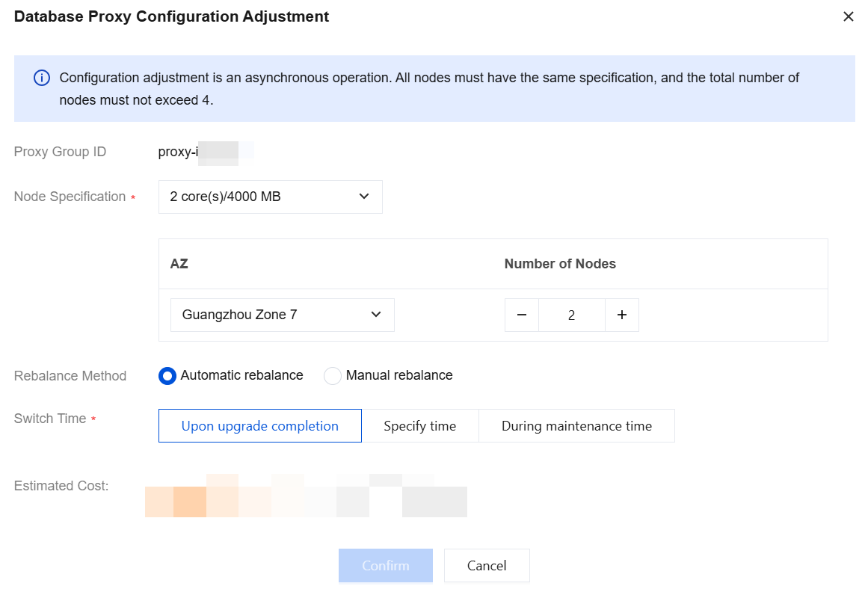The image size is (868, 595).
Task: Open the Guangzhou Zone 7 AZ dropdown
Action: point(283,315)
